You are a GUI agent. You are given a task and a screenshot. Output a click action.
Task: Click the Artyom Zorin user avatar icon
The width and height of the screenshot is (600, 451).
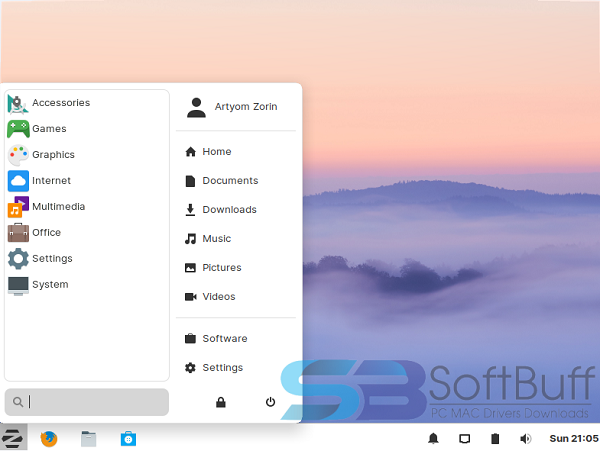pyautogui.click(x=196, y=108)
